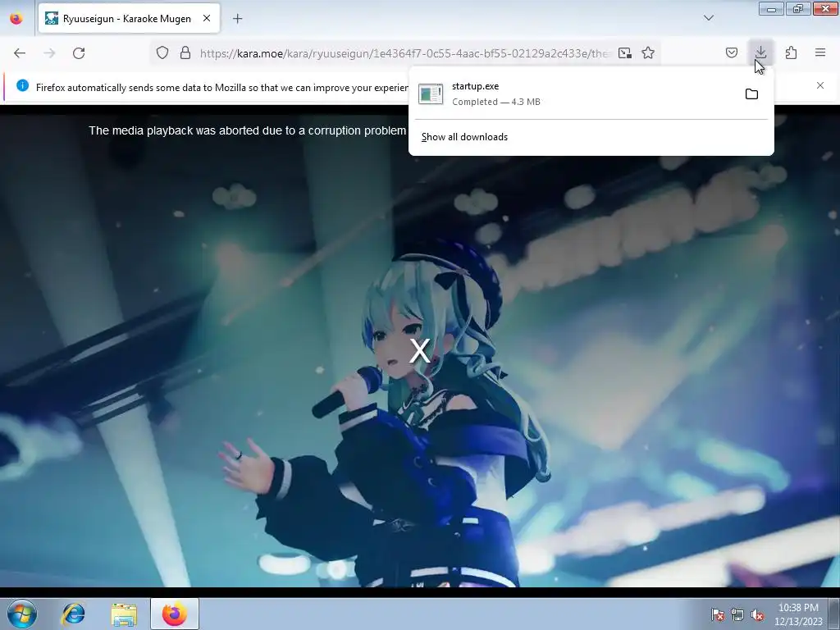Click the network tray icon
Viewport: 840px width, 630px height.
pos(737,615)
